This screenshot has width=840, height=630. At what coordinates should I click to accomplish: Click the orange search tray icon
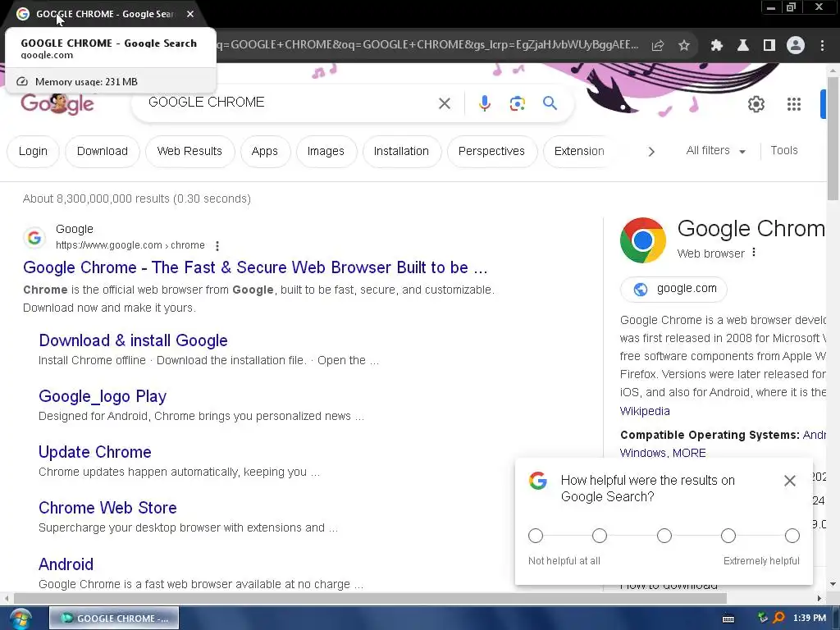click(779, 619)
